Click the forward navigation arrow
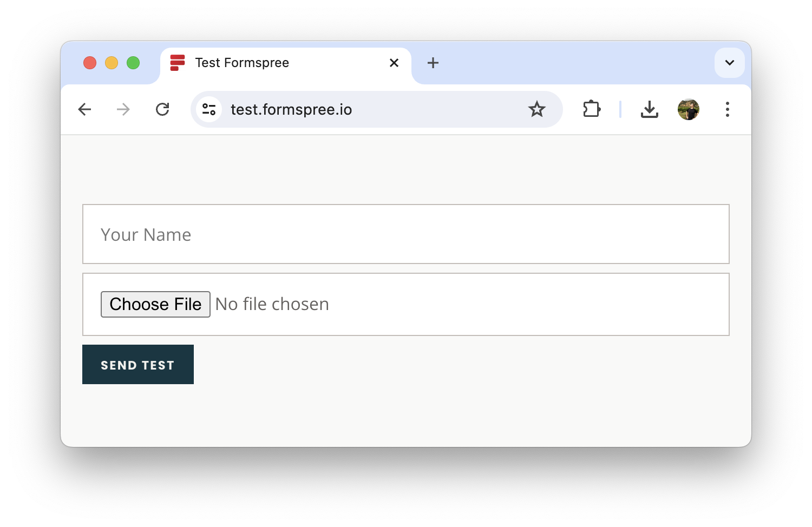 click(123, 109)
